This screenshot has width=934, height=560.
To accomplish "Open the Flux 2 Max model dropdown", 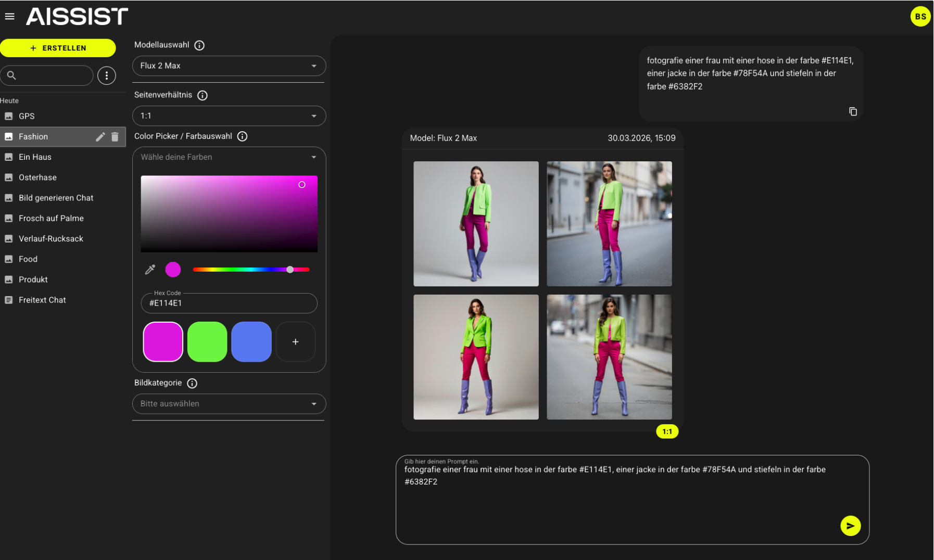I will 229,66.
